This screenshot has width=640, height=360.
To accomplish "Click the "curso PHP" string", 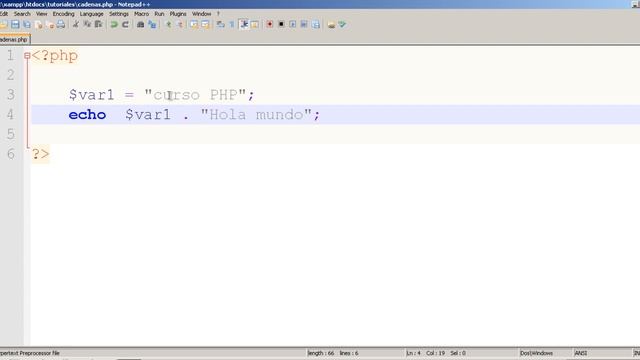I will click(195, 95).
